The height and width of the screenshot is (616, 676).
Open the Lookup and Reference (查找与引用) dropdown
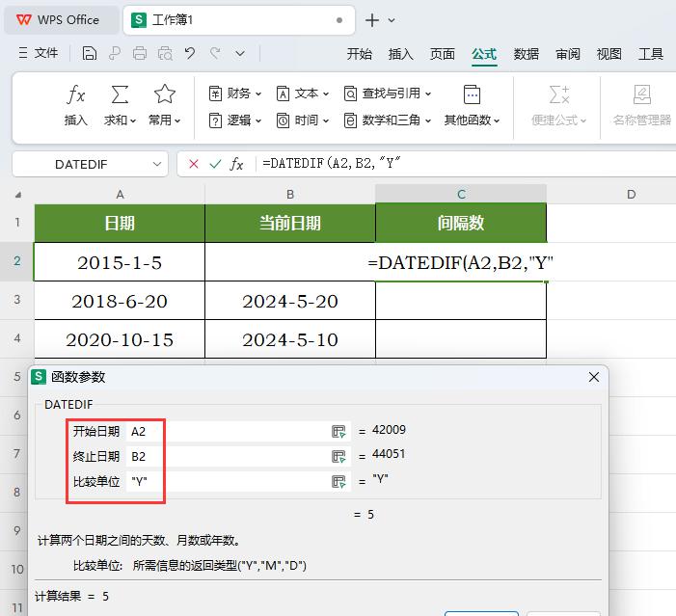(x=387, y=94)
